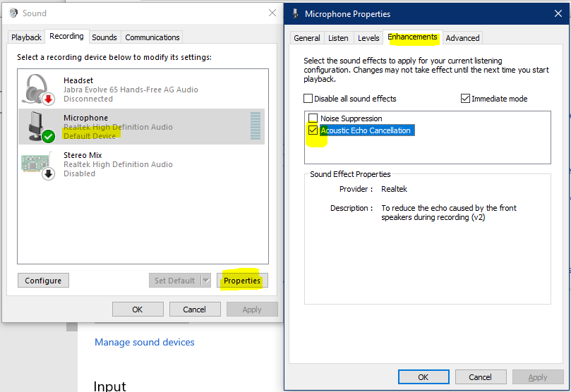Toggle Disable all sound effects checkbox

click(308, 99)
